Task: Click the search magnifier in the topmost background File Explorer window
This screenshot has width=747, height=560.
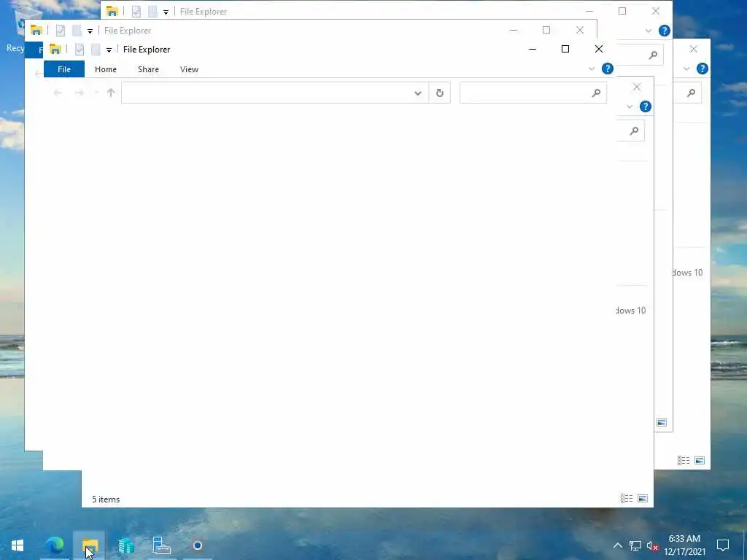Action: pyautogui.click(x=653, y=55)
